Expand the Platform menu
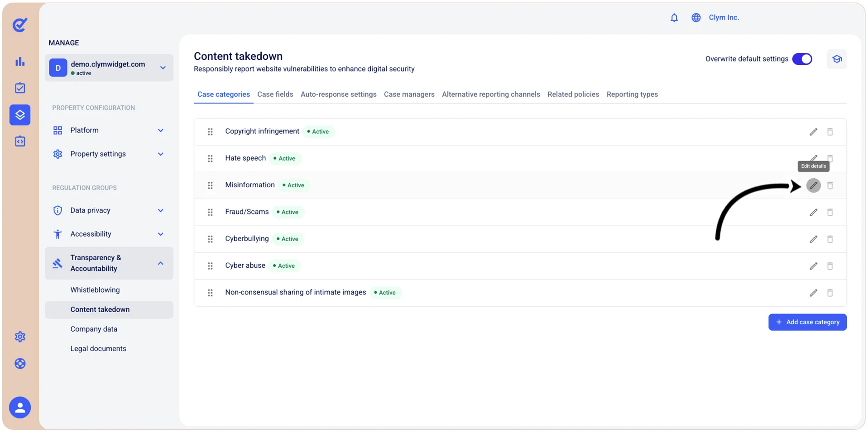 [109, 130]
